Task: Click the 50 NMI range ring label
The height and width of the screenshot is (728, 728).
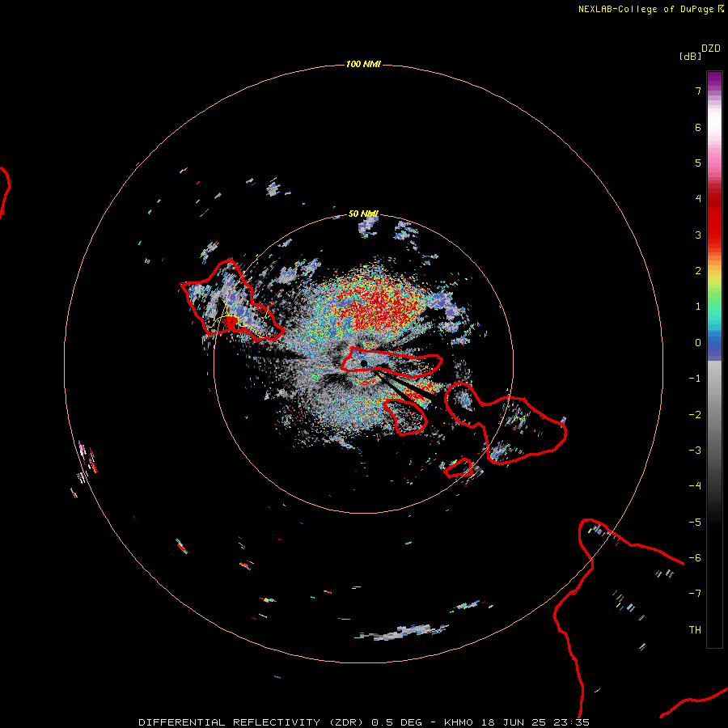Action: [363, 214]
